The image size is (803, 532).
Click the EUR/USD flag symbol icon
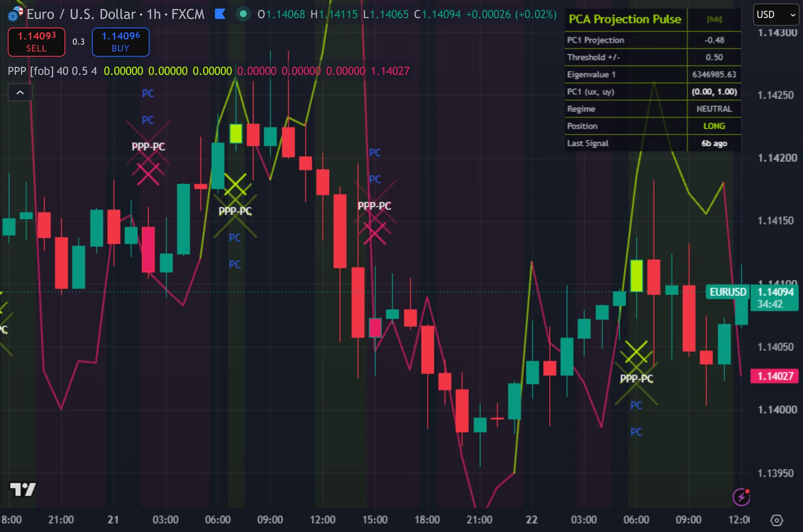click(15, 14)
